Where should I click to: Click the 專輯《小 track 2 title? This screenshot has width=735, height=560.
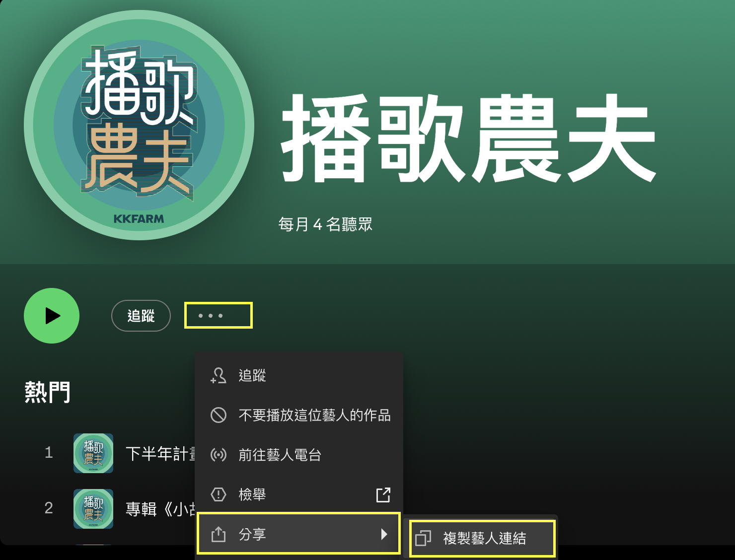point(160,509)
